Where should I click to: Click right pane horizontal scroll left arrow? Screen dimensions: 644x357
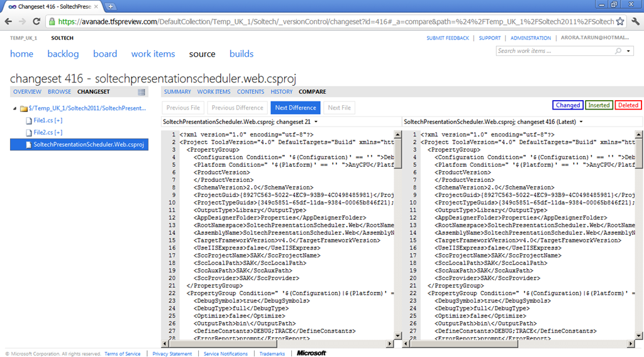pyautogui.click(x=406, y=343)
